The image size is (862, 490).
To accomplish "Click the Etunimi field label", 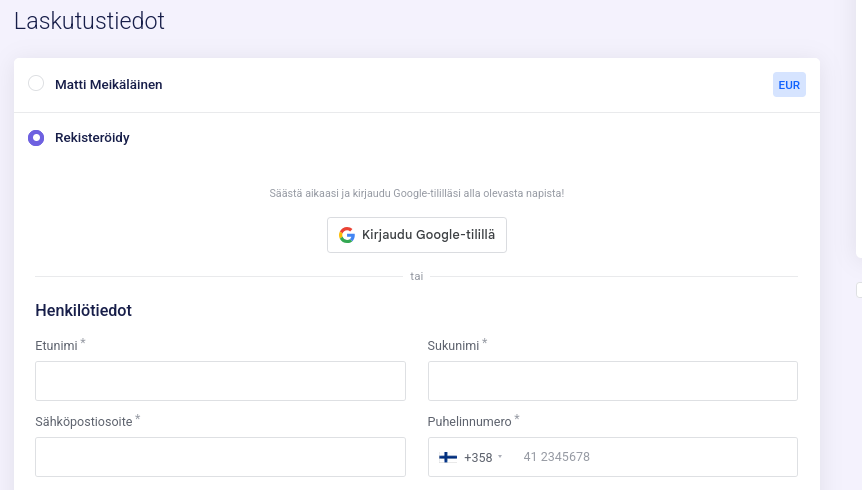I will (x=56, y=345).
